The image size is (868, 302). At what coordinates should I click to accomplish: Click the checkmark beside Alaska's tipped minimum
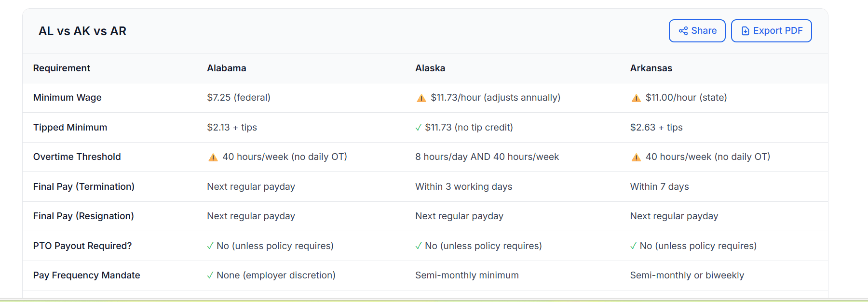point(418,127)
